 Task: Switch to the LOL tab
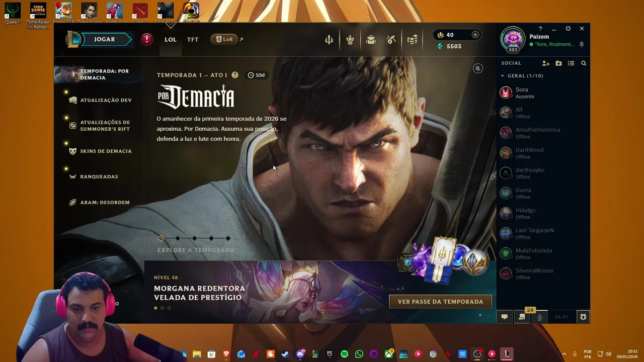point(171,39)
